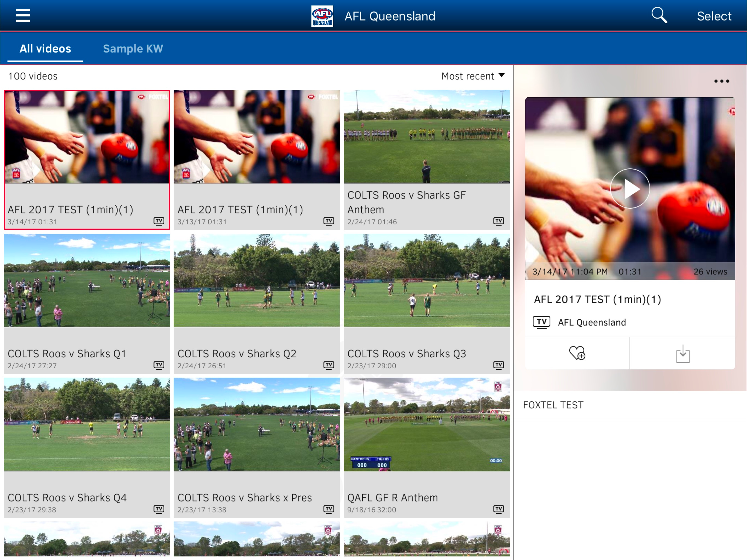The width and height of the screenshot is (747, 560).
Task: Switch to the Sample KW tab
Action: click(x=133, y=49)
